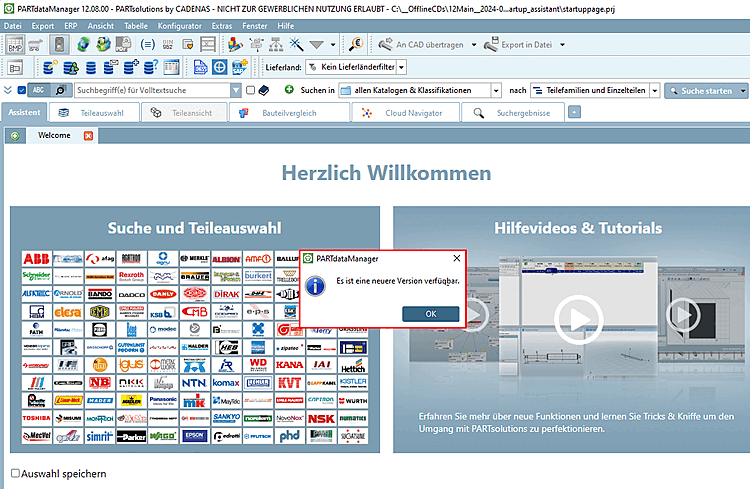Play the right tutorial video thumbnail
This screenshot has width=750, height=489.
[x=683, y=315]
